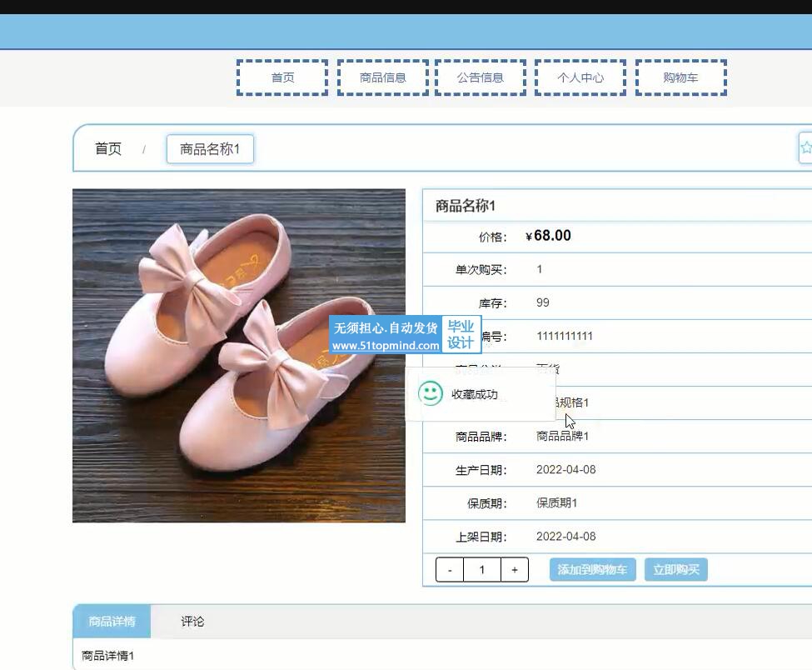
Task: Open the 商品信息 navigation item
Action: 383,77
